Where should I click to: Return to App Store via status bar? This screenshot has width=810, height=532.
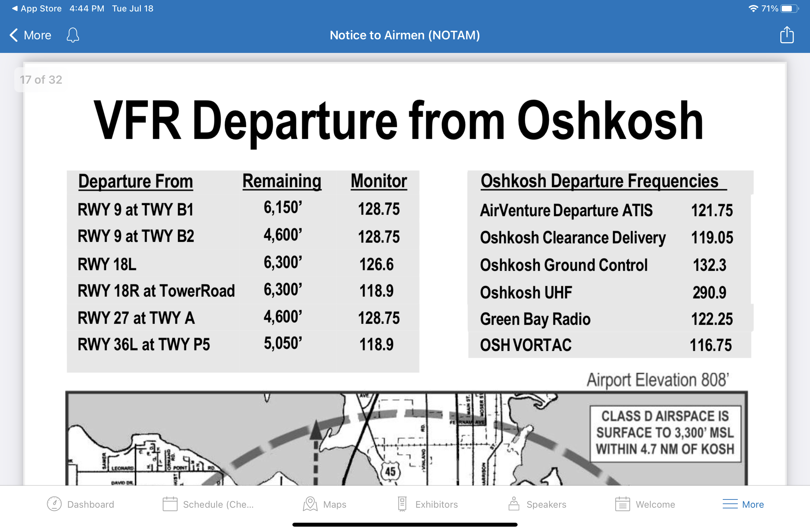click(x=36, y=8)
